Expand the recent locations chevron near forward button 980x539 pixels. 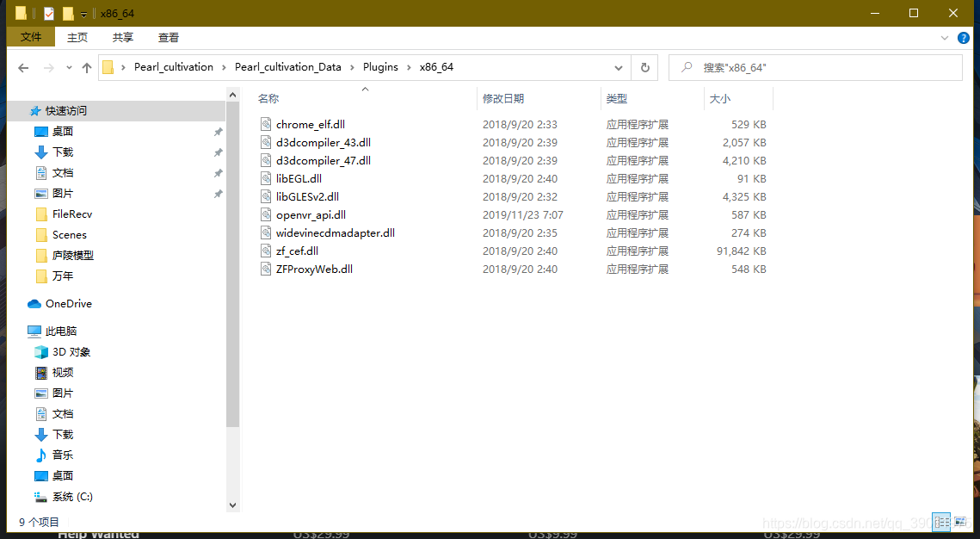pos(68,67)
